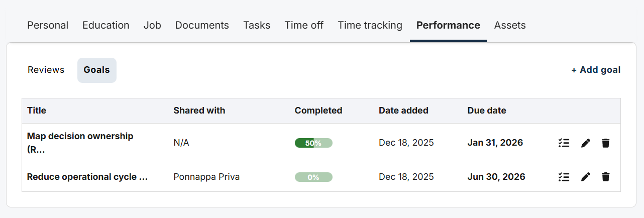The width and height of the screenshot is (644, 218).
Task: Click the Add goal button
Action: coord(596,70)
